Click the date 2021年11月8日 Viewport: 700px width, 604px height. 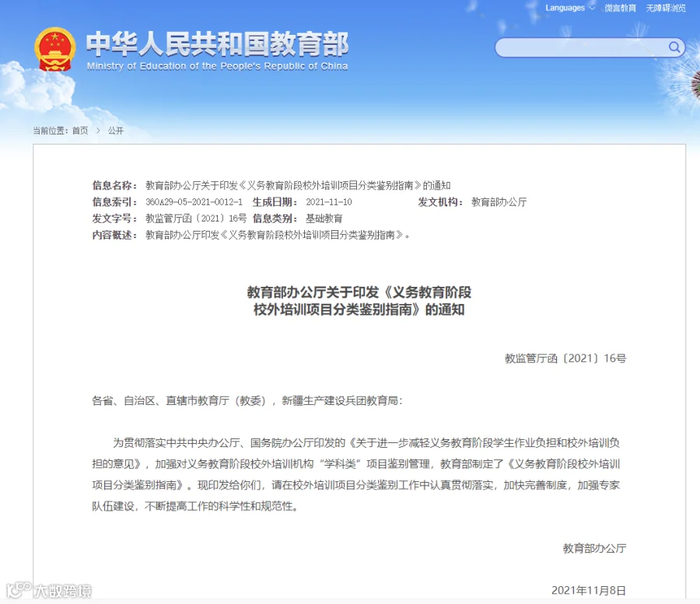click(x=589, y=591)
